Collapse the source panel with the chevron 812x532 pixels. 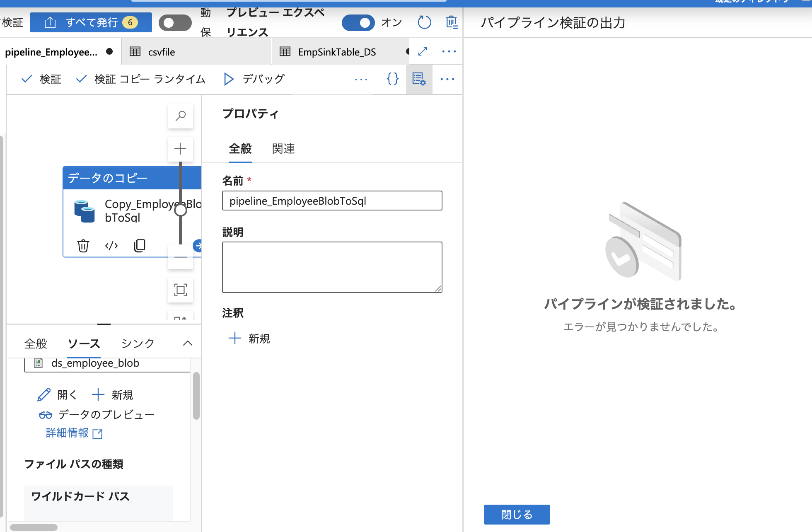point(188,343)
